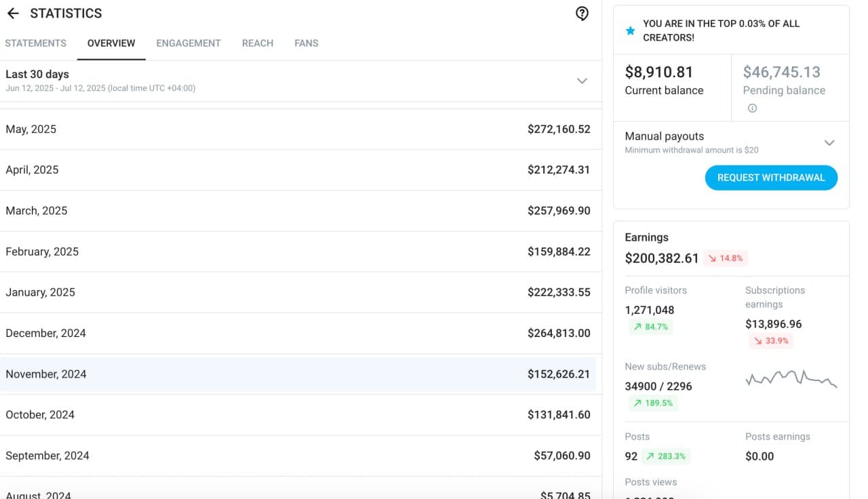This screenshot has width=868, height=499.
Task: Click the pending balance info icon
Action: pos(752,108)
